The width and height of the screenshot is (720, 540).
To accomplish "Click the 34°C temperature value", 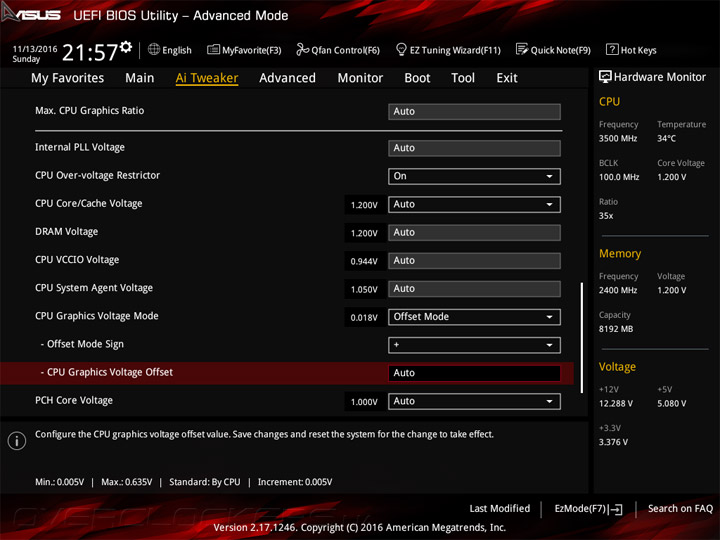I will [666, 138].
